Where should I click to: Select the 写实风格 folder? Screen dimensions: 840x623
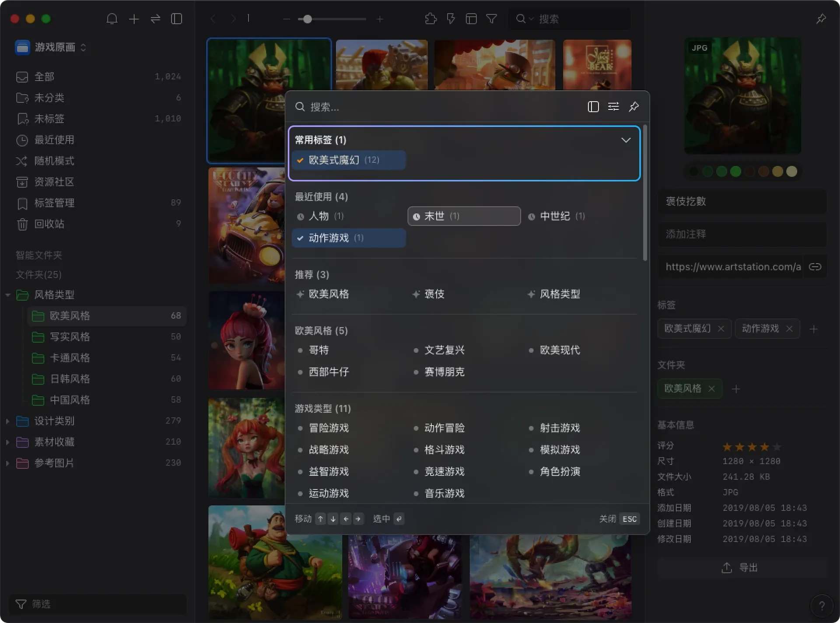pos(107,337)
